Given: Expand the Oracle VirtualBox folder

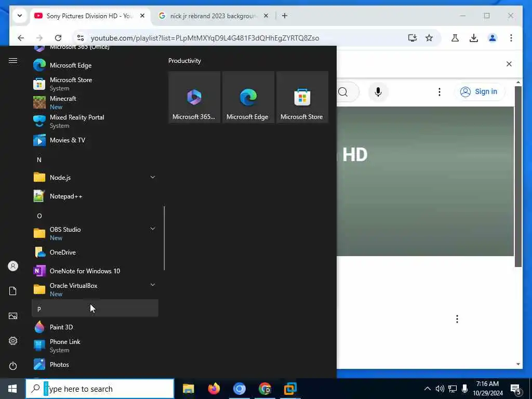Looking at the screenshot, I should pyautogui.click(x=95, y=290).
